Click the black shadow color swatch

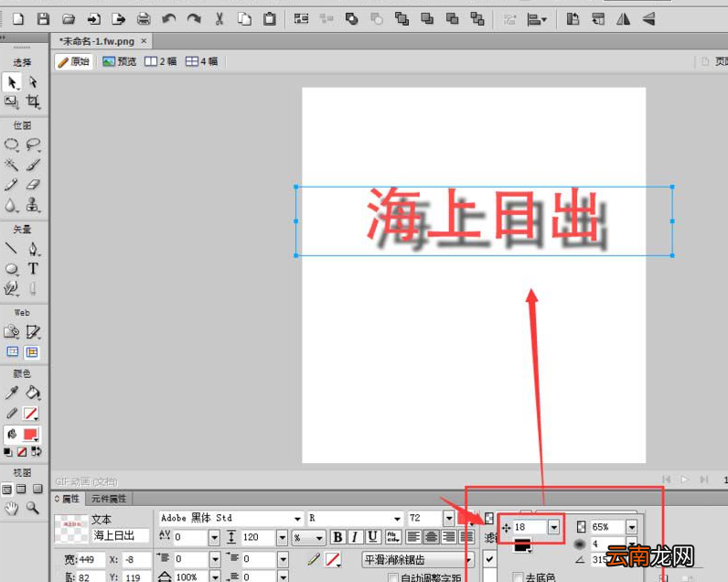[522, 546]
